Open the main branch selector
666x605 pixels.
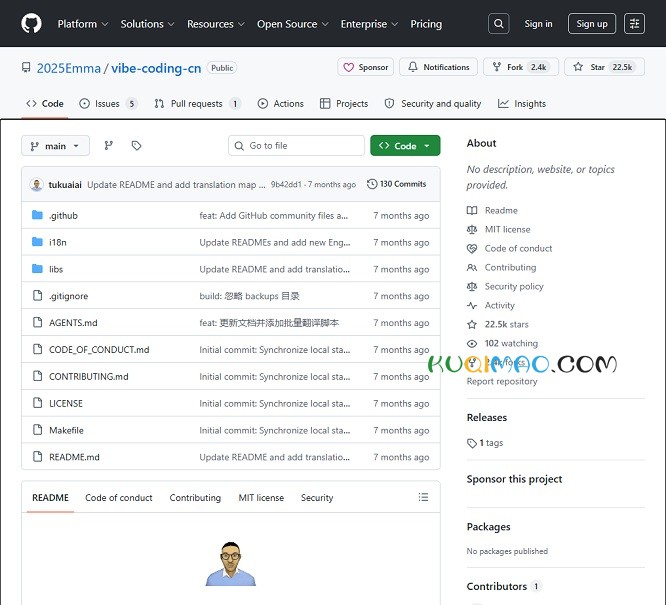[x=55, y=146]
